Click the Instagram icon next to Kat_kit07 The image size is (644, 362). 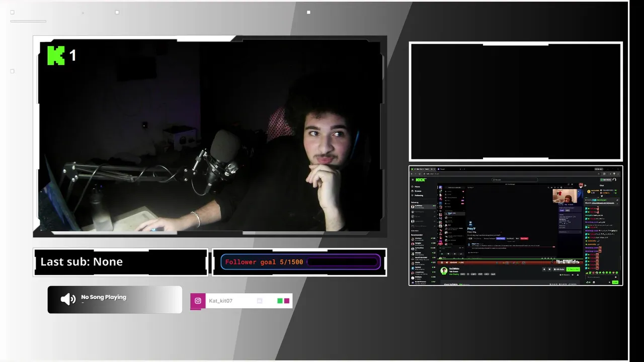coord(198,301)
